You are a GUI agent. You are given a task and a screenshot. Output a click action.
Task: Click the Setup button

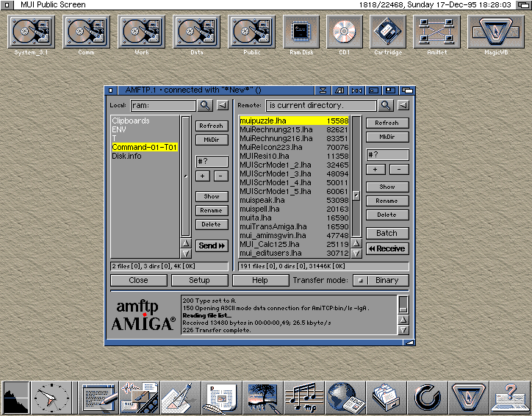click(x=199, y=280)
